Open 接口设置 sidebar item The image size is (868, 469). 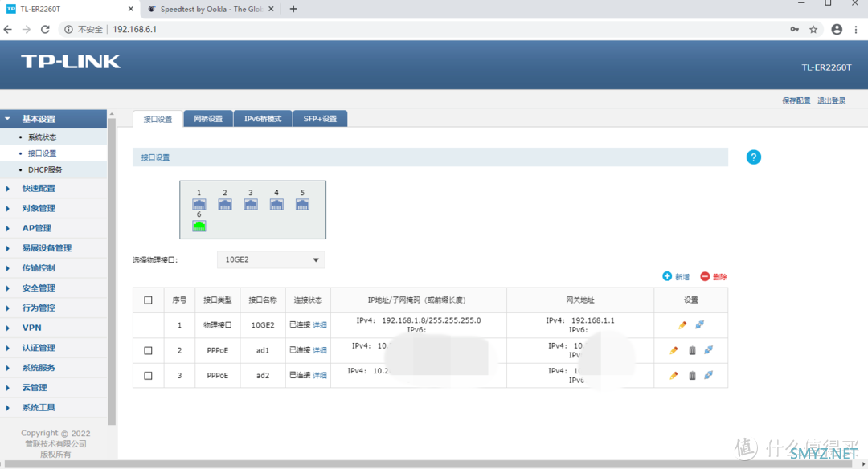coord(42,153)
